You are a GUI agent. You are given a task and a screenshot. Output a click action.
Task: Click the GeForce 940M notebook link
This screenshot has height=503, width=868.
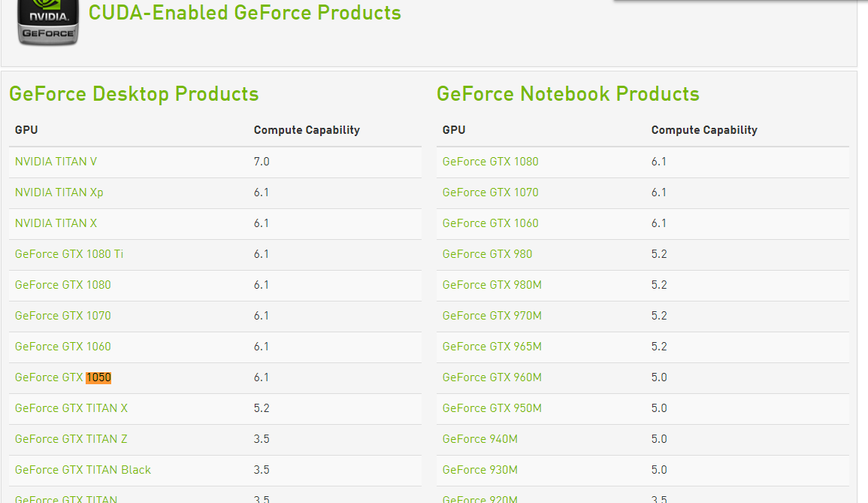(x=479, y=439)
